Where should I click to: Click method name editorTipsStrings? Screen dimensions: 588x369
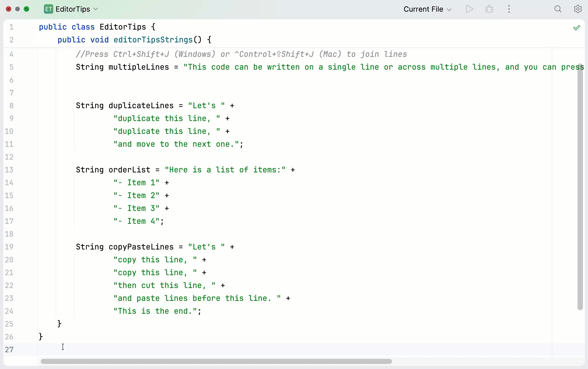click(153, 40)
